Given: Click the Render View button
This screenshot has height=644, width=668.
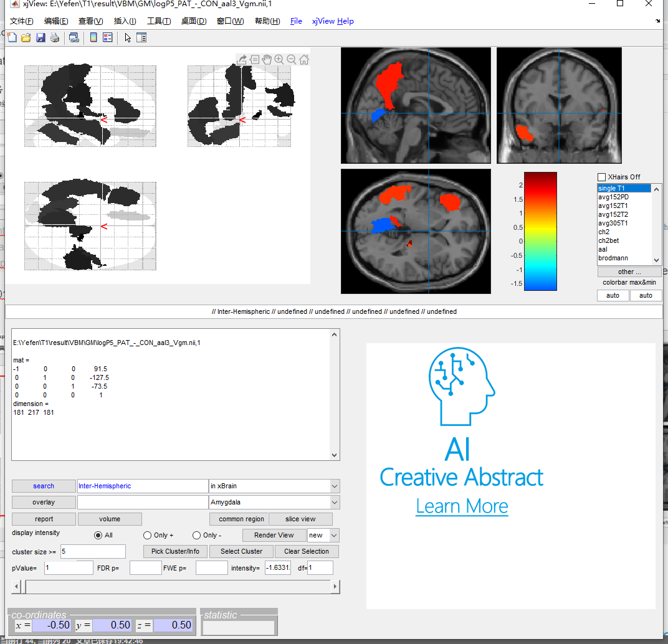Looking at the screenshot, I should [274, 536].
